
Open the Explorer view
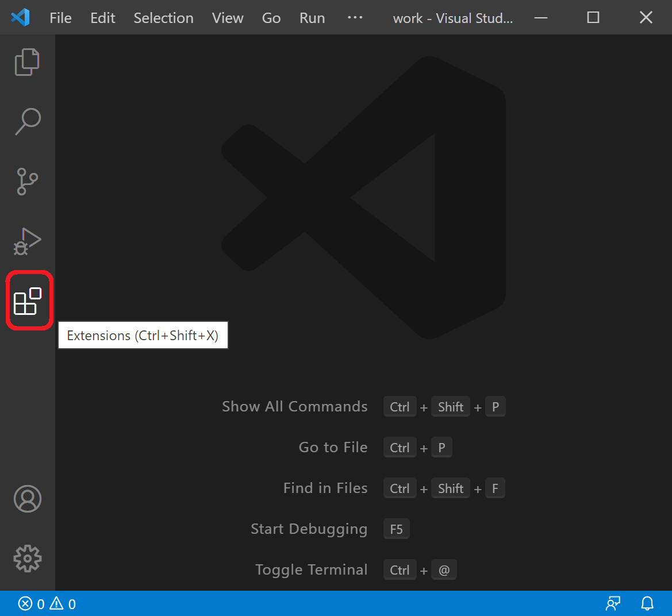(28, 62)
